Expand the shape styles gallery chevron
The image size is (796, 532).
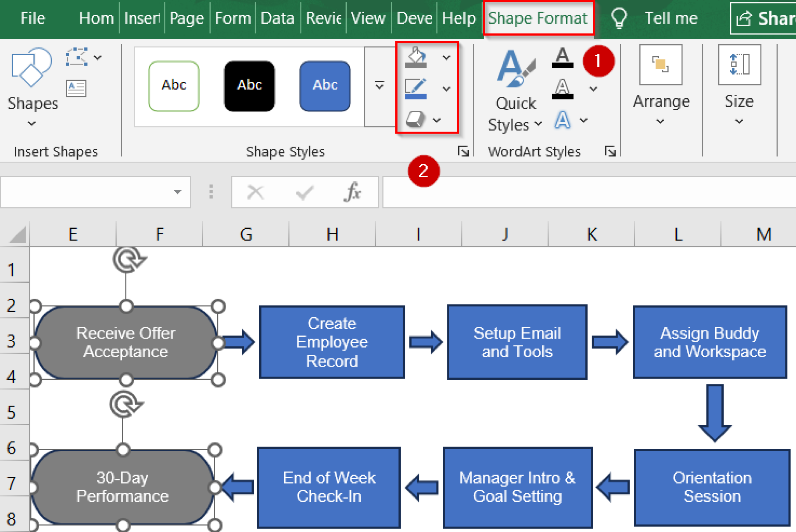coord(380,85)
